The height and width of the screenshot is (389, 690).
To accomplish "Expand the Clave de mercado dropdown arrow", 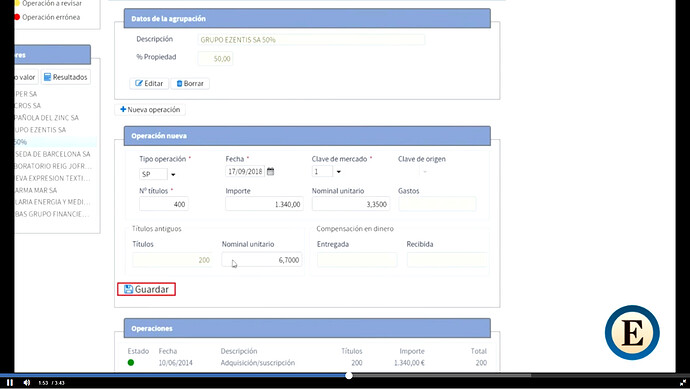I will pos(338,172).
